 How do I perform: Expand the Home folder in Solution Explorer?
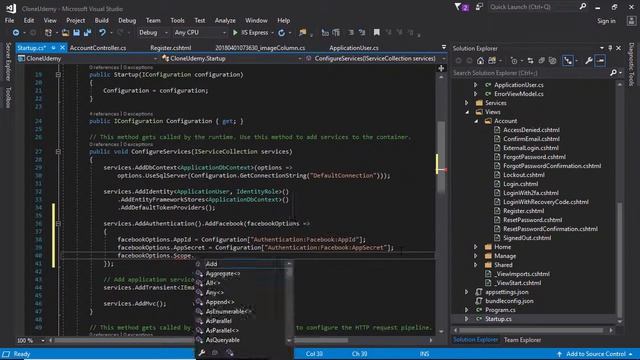pyautogui.click(x=476, y=247)
